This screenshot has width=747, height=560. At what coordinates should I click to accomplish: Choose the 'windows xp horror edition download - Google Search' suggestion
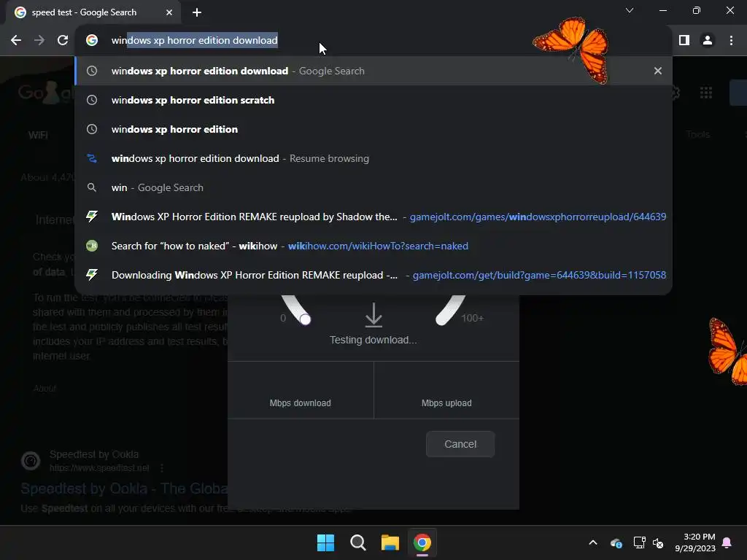pyautogui.click(x=373, y=71)
